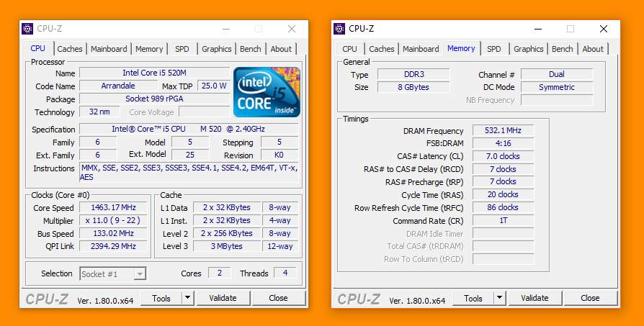
Task: Click Memory tab in right window
Action: point(461,48)
